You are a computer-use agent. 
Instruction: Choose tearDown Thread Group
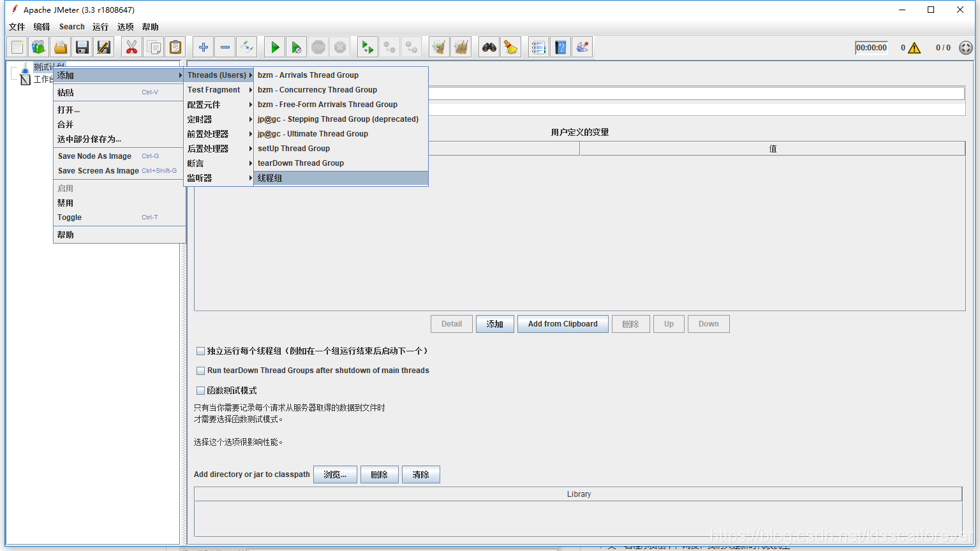(341, 163)
